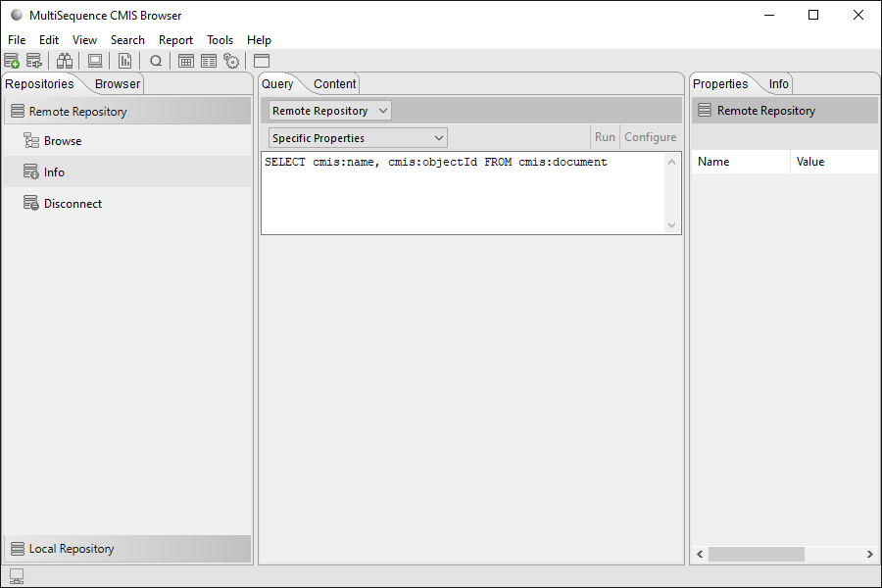Select the Properties tab
Viewport: 882px width, 588px height.
720,84
